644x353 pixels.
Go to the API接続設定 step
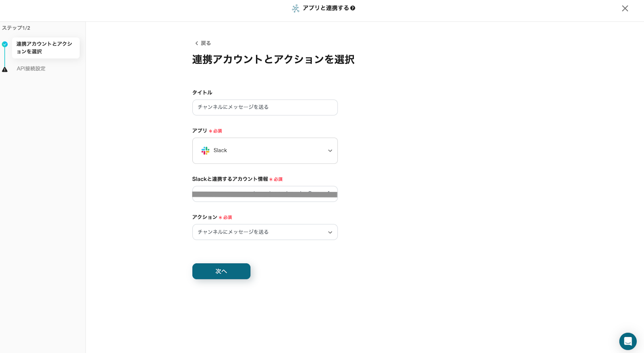[x=31, y=69]
